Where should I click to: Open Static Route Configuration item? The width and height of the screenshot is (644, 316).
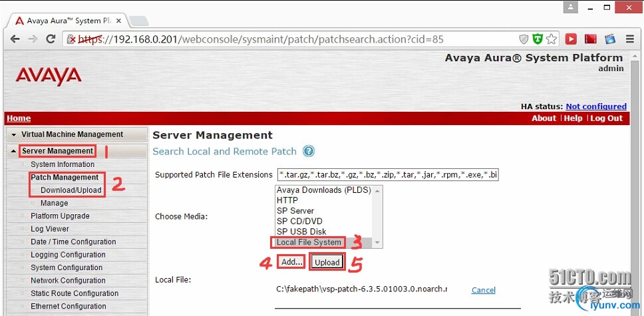click(75, 293)
